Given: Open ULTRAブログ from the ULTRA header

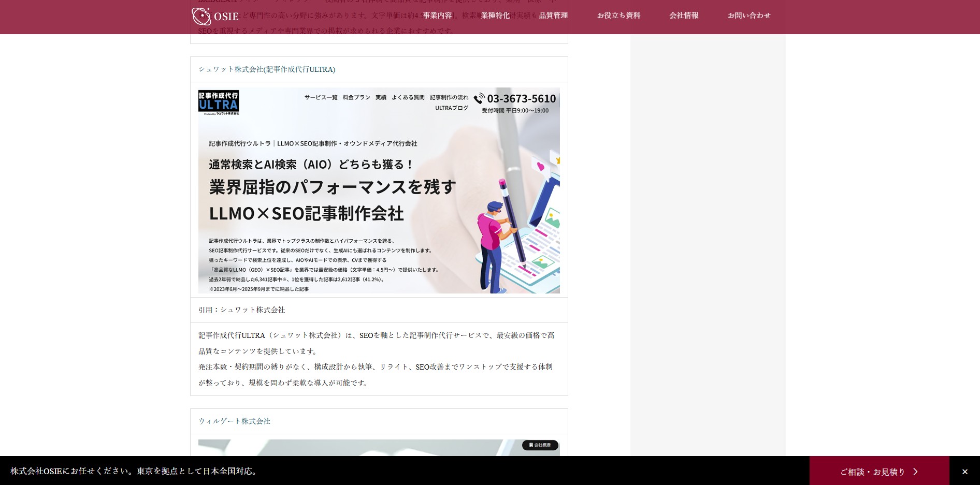Looking at the screenshot, I should (450, 108).
